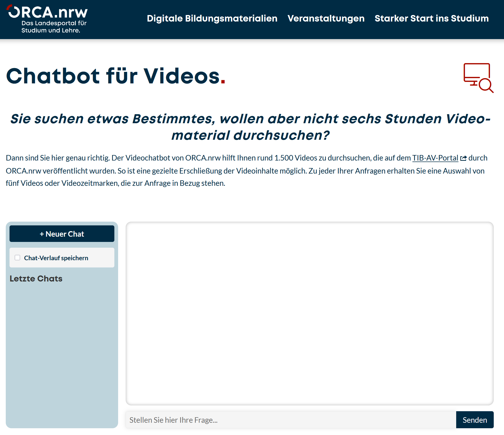504x435 pixels.
Task: Enable the Chat-Verlauf speichern checkbox
Action: [18, 257]
